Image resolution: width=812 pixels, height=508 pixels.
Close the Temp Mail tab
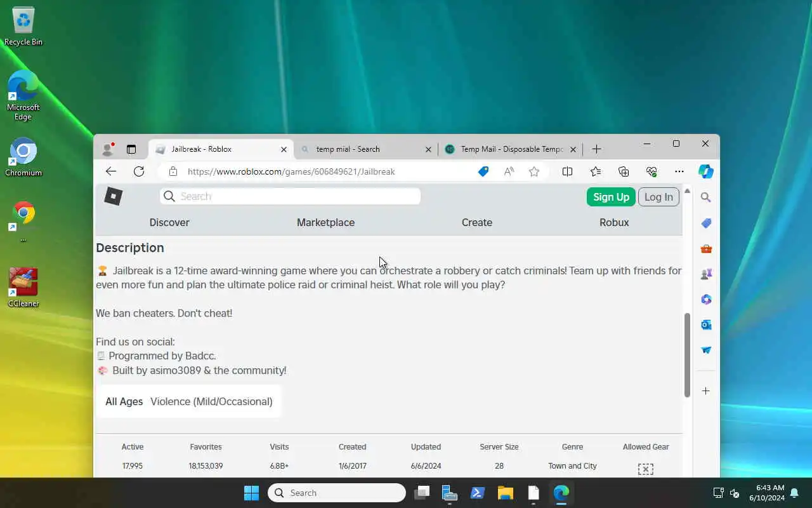point(573,150)
